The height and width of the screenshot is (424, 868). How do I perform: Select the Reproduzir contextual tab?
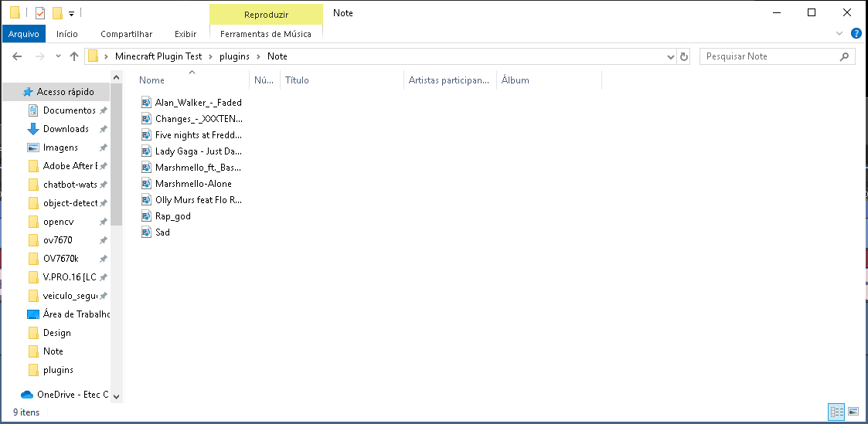266,15
